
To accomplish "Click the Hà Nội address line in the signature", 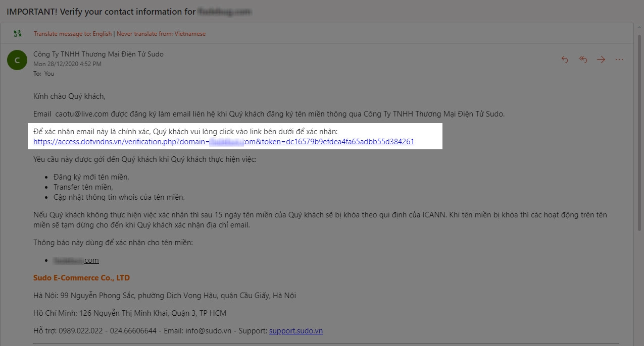I will [x=168, y=296].
